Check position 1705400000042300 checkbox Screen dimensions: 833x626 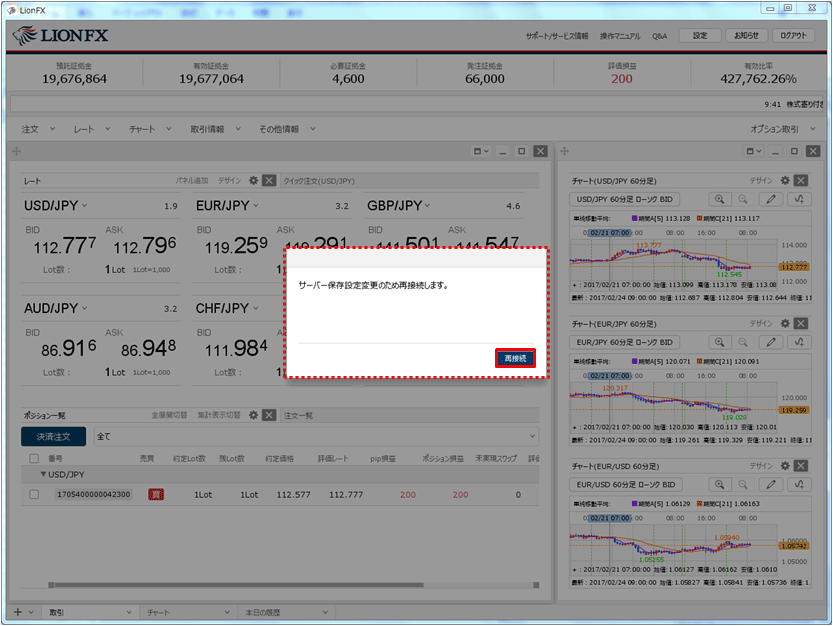pos(34,494)
